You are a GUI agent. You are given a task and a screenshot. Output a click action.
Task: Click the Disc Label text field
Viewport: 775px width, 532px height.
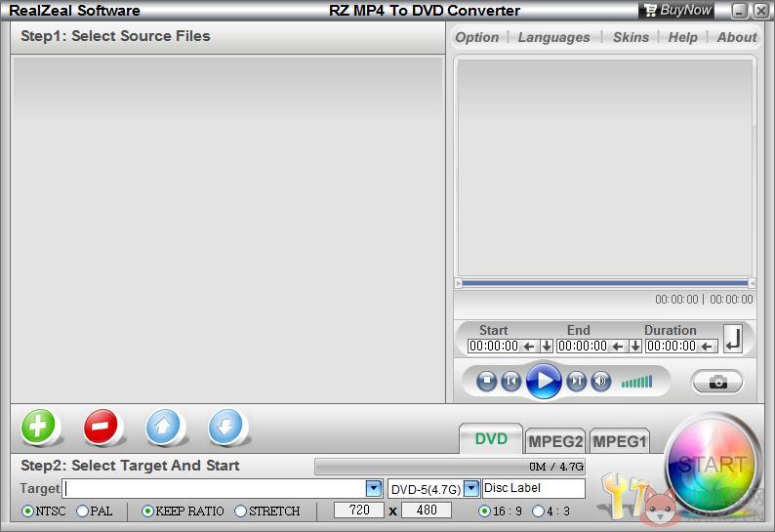tap(534, 488)
